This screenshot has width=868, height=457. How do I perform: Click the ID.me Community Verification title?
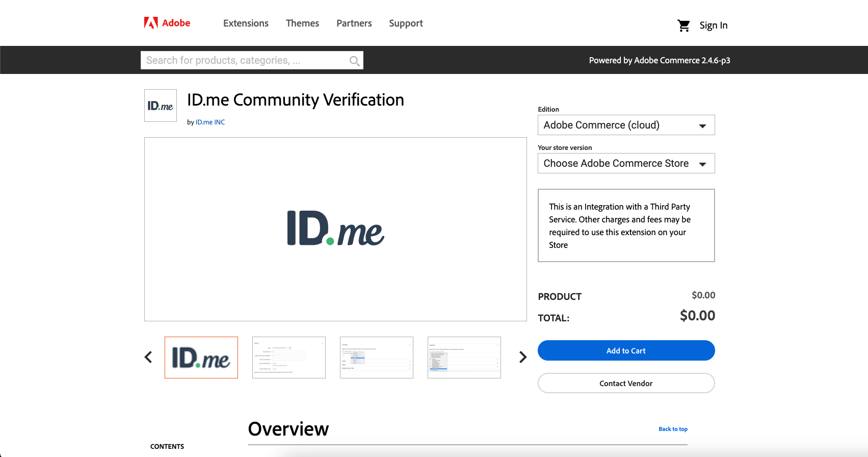tap(296, 100)
